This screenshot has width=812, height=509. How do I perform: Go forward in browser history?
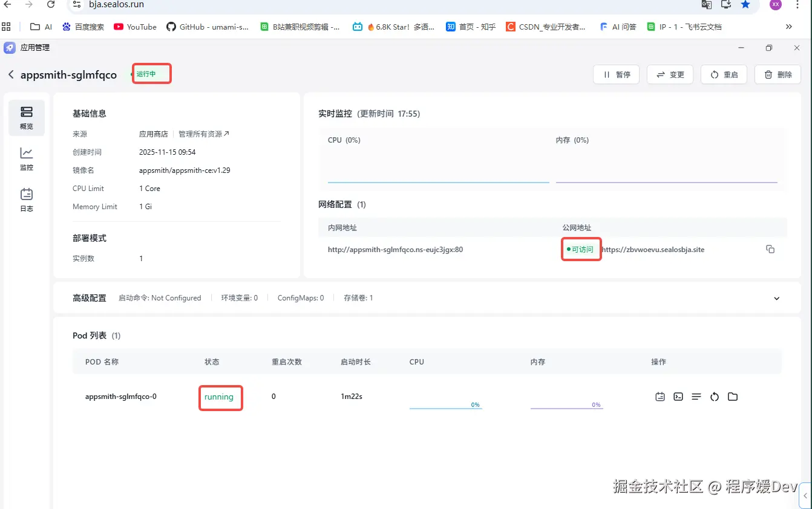[29, 5]
